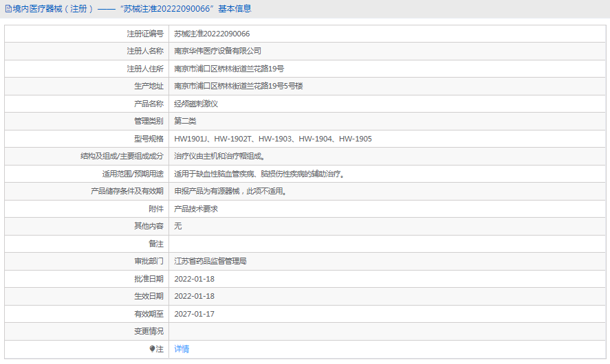Click the 结构及组成/主要组成成分 label
This screenshot has width=610, height=364.
[x=122, y=156]
